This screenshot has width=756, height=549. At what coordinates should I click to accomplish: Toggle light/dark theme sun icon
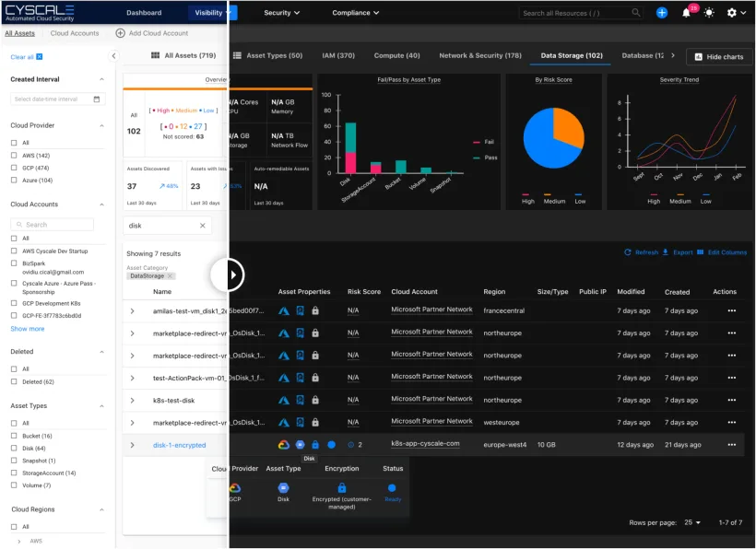pyautogui.click(x=709, y=13)
